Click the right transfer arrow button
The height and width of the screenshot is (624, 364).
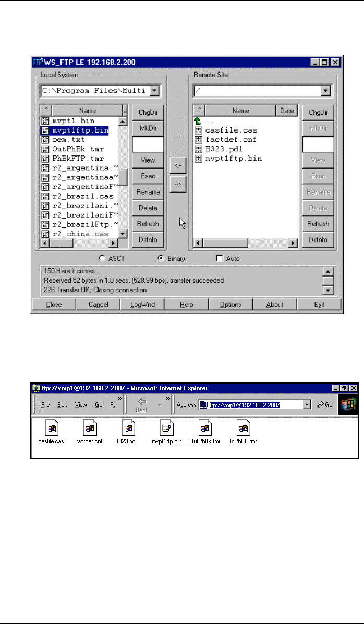[x=178, y=184]
